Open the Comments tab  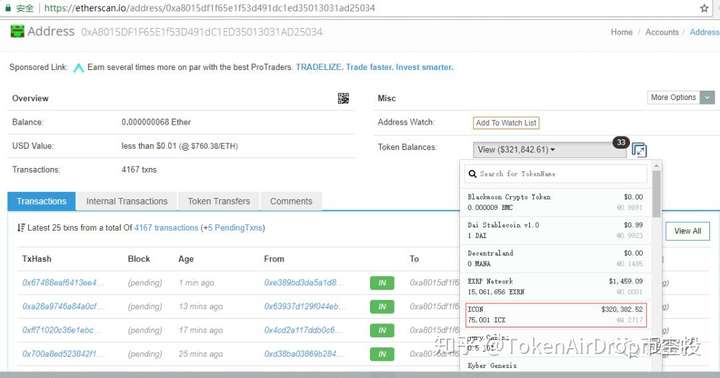coord(291,201)
